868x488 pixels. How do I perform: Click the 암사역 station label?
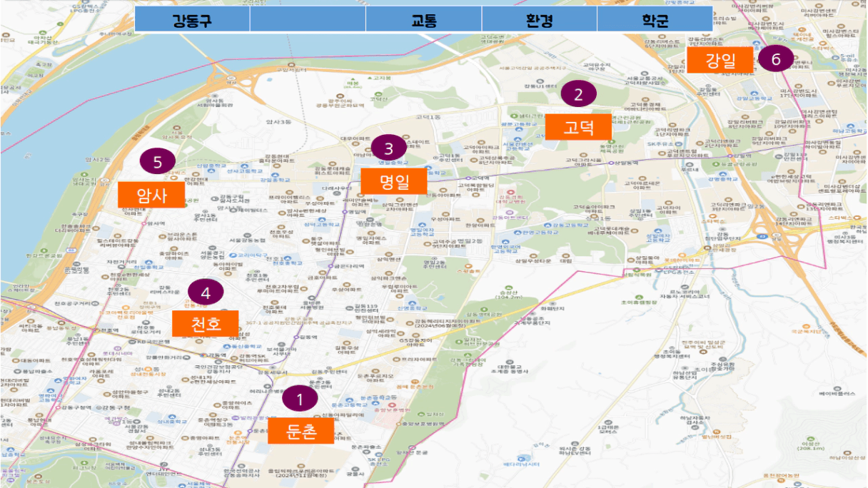coord(156,223)
